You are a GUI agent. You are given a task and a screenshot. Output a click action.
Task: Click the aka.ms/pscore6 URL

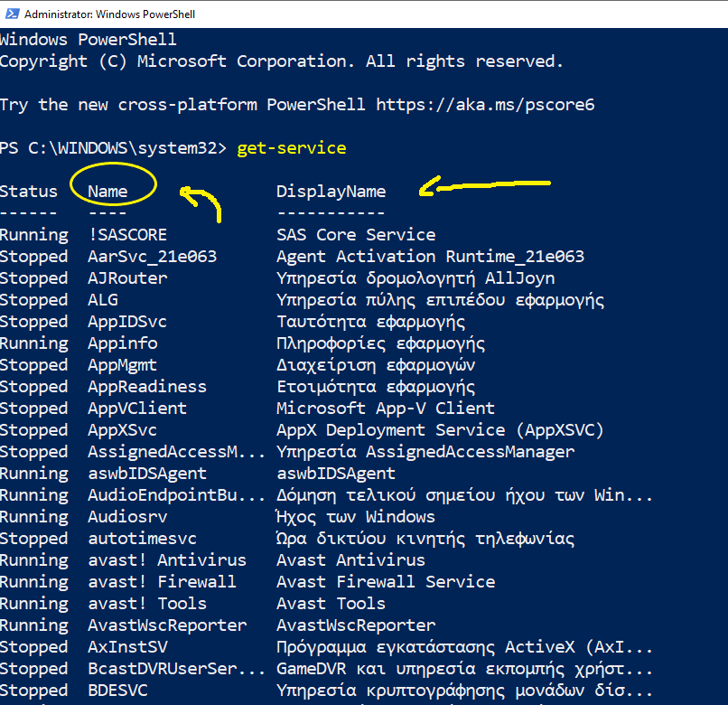(485, 105)
